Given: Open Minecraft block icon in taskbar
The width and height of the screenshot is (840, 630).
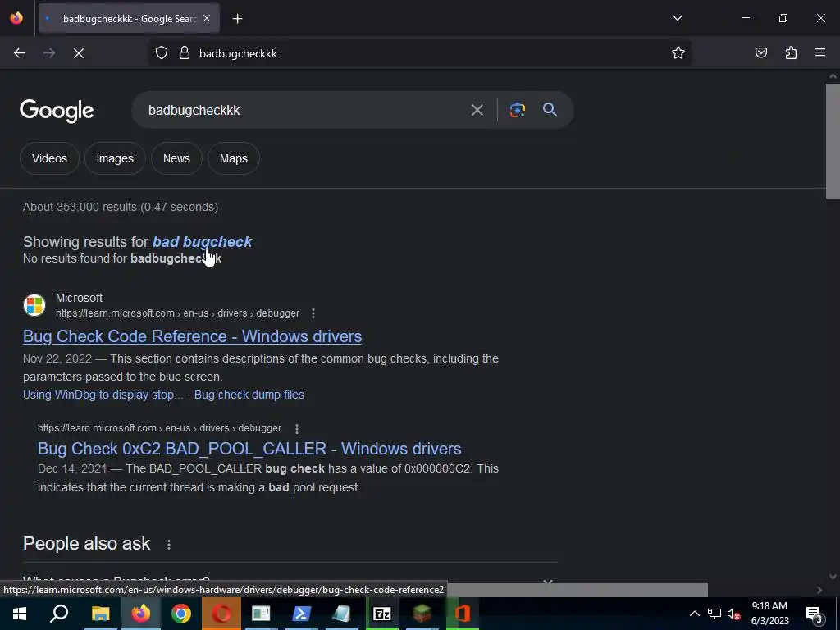Looking at the screenshot, I should (x=422, y=614).
